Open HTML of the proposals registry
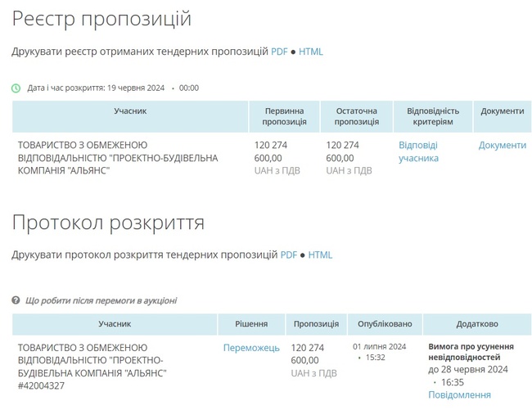The width and height of the screenshot is (532, 419). pos(311,52)
